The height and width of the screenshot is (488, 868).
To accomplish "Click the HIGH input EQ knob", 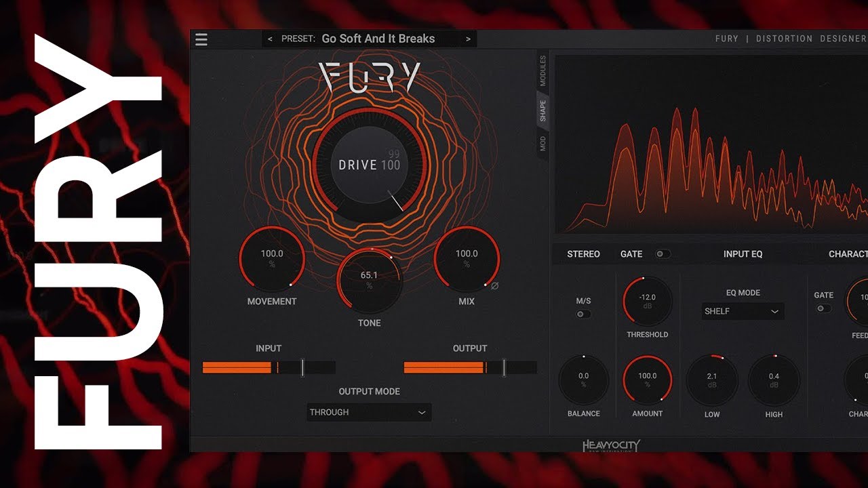I will tap(774, 380).
